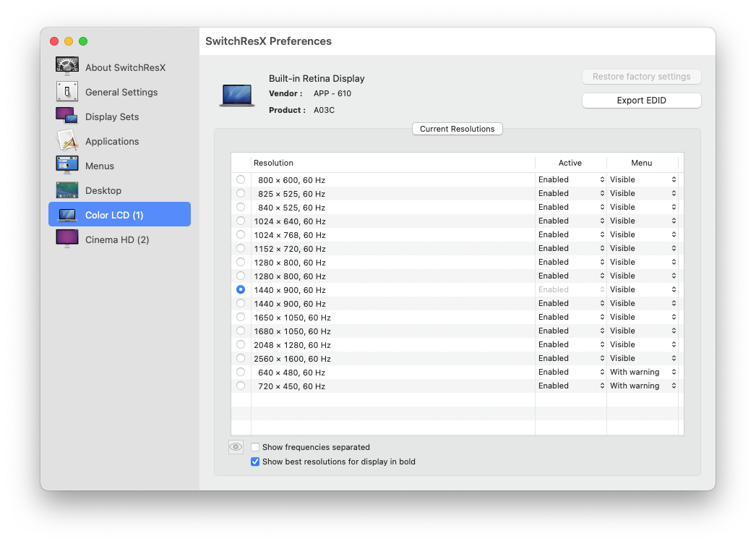Click the Applications sidebar icon
Screen dimensions: 756x544
pyautogui.click(x=67, y=140)
